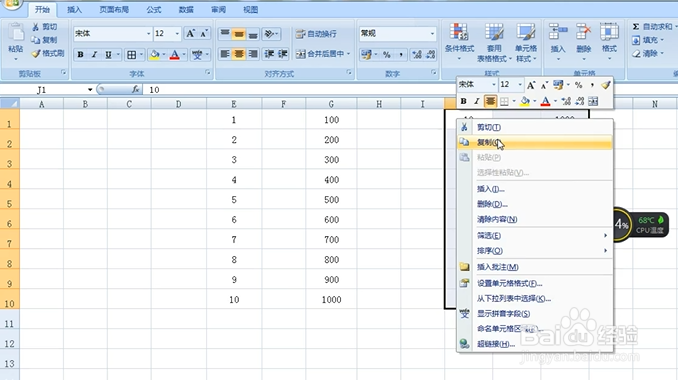The image size is (678, 380).
Task: Switch to the Formulas (公式) tab
Action: (x=154, y=10)
